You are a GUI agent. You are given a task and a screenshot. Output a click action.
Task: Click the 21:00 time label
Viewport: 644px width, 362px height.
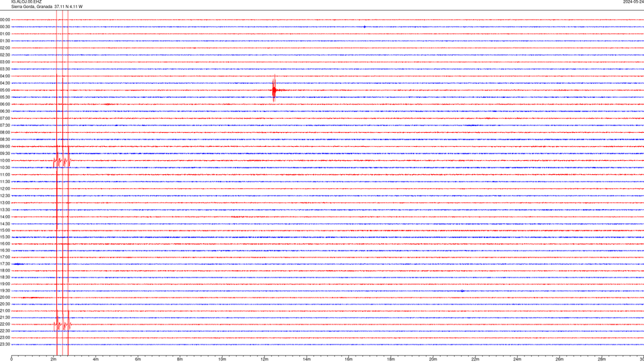[5, 310]
